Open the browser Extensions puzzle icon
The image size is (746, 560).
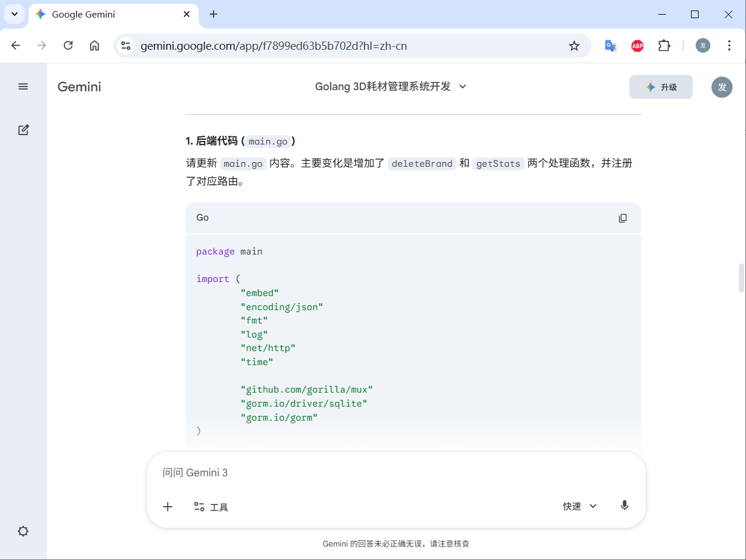coord(664,46)
